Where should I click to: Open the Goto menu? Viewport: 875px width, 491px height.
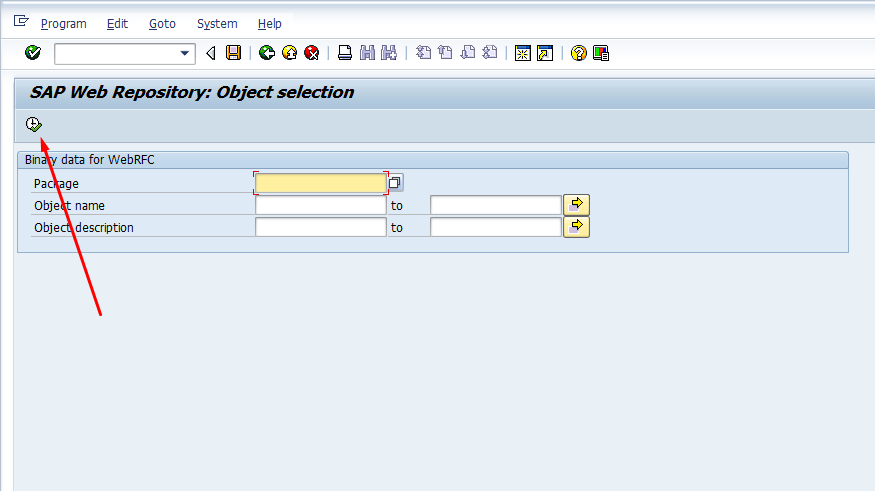(162, 23)
